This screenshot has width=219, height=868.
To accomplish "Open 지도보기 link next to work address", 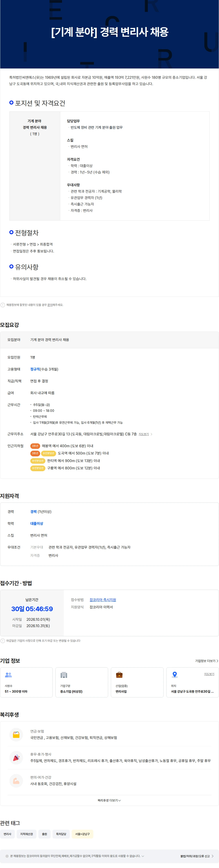I will (x=143, y=434).
